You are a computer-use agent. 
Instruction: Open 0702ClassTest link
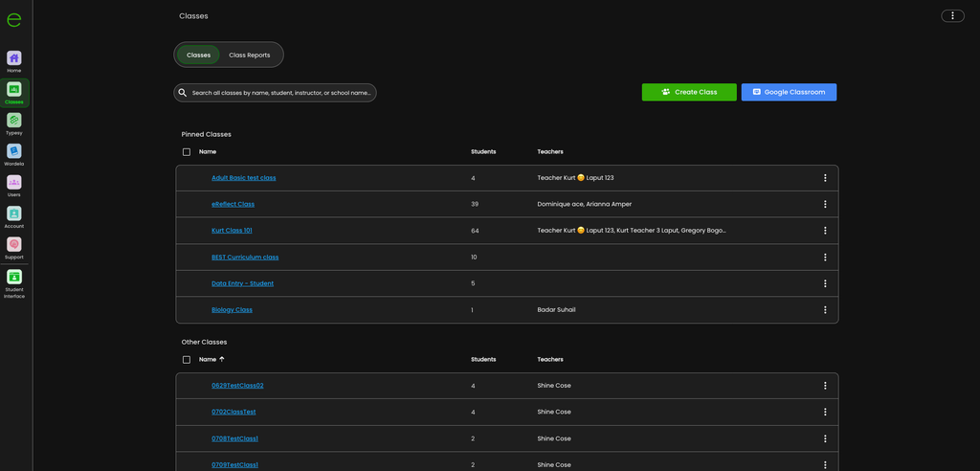point(234,412)
